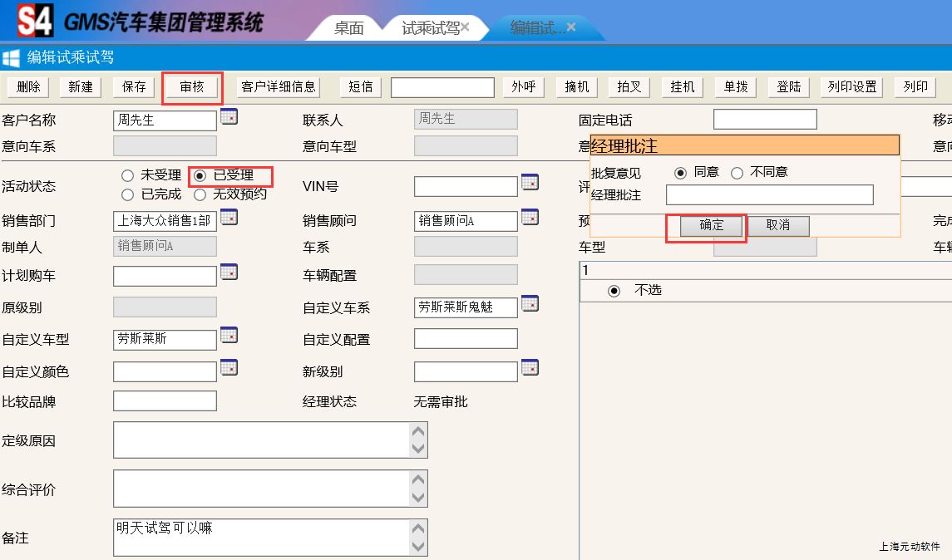
Task: Open picker icon beside 客户名称 field
Action: 229,117
